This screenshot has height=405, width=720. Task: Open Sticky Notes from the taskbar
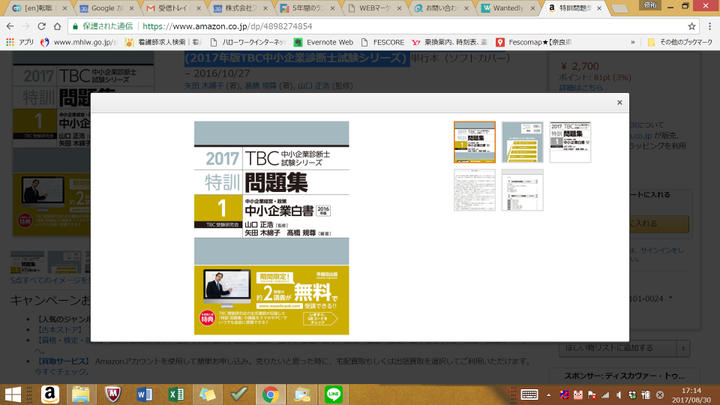[x=207, y=394]
